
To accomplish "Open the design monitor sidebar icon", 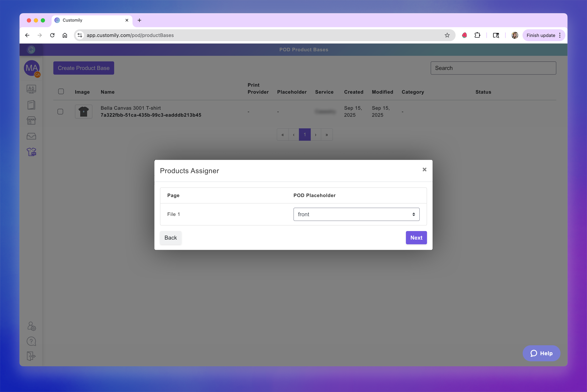I will [32, 89].
